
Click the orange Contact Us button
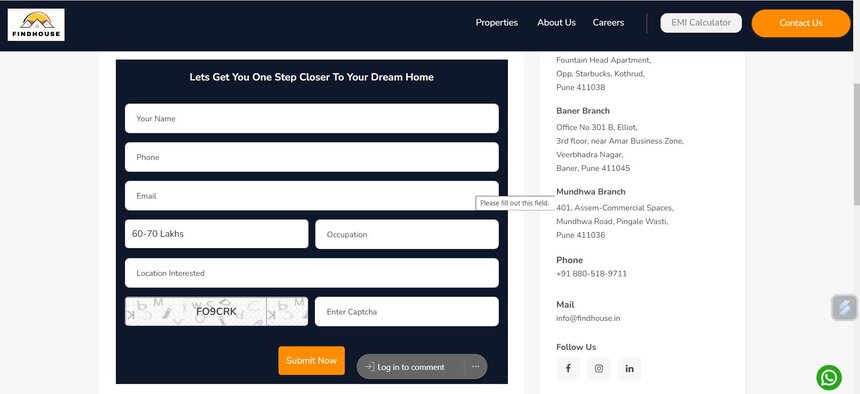click(801, 23)
